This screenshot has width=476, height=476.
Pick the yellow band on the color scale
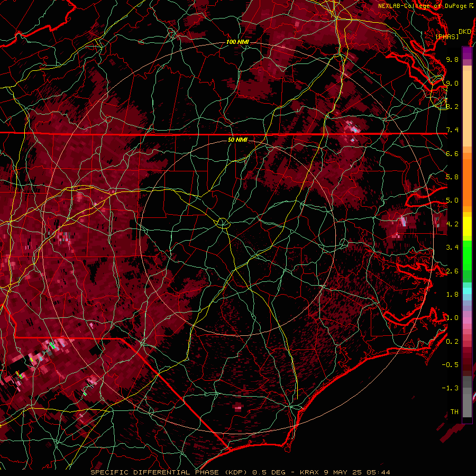coord(467,226)
